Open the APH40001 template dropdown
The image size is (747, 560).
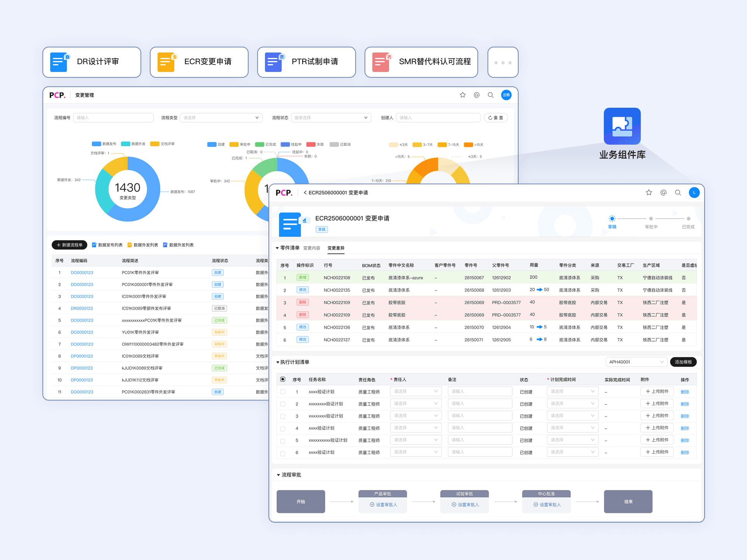coord(636,362)
